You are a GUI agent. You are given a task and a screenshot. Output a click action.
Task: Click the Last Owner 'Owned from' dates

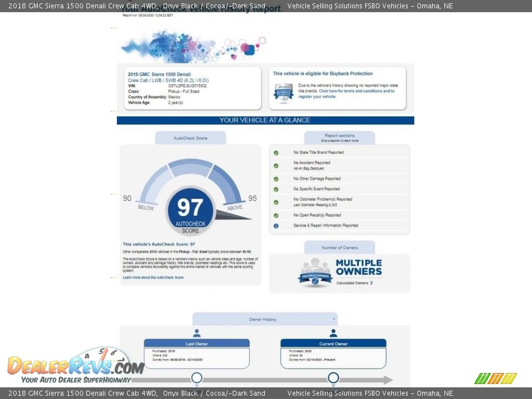tap(177, 360)
